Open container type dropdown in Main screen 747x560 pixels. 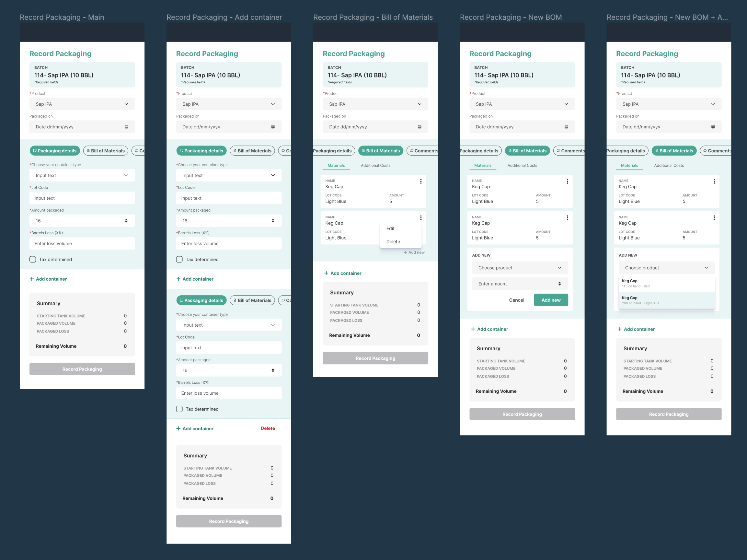click(x=82, y=175)
